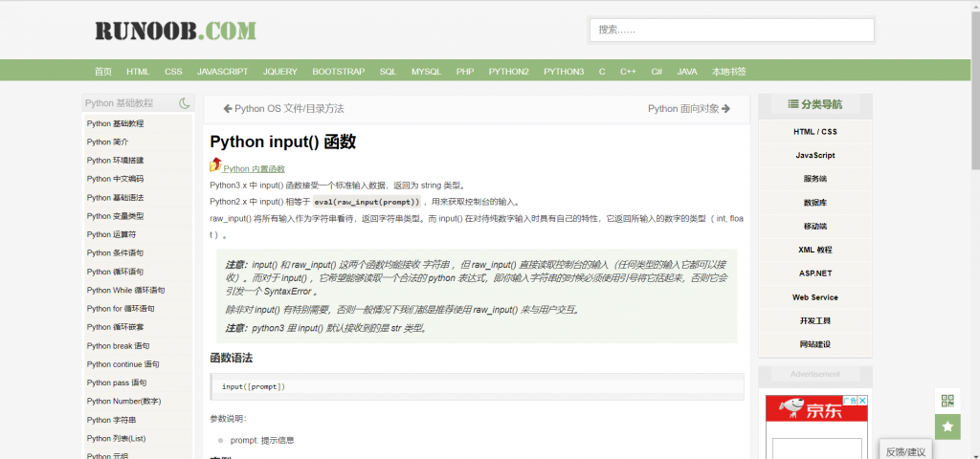Click the RUNOOB.COM logo
Viewport: 980px width, 459px height.
[x=175, y=31]
